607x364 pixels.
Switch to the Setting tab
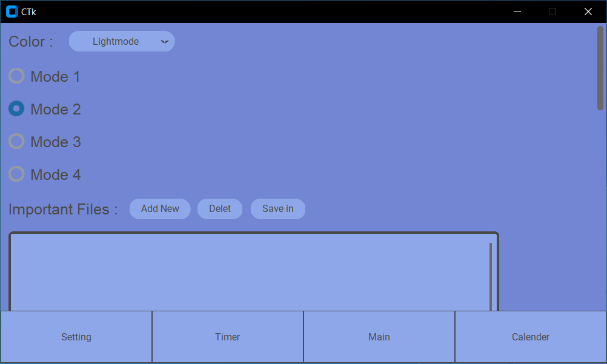(x=76, y=337)
